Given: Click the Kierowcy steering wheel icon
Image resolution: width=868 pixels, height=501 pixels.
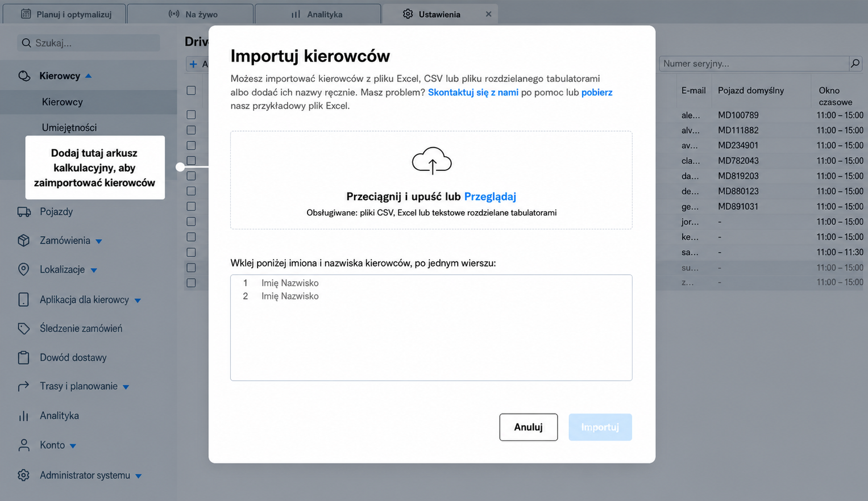Looking at the screenshot, I should (x=24, y=76).
